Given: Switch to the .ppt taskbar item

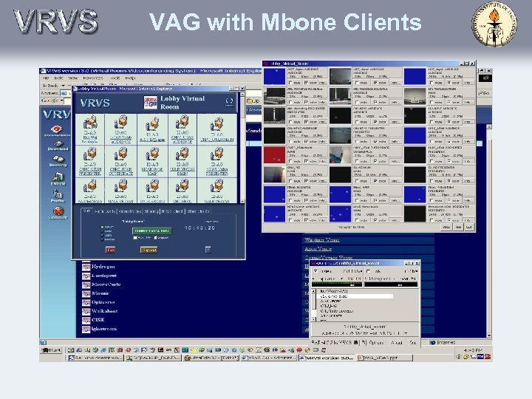Looking at the screenshot, I should (384, 358).
